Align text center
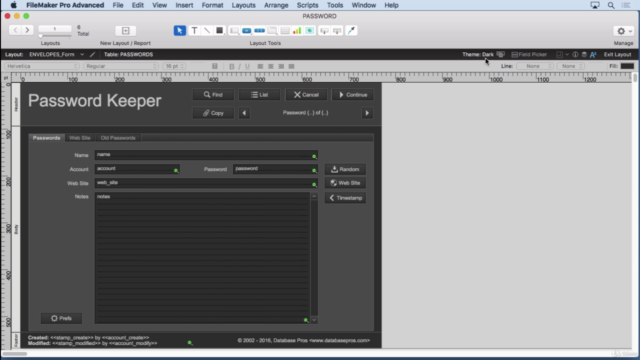The image size is (640, 360). [x=271, y=66]
